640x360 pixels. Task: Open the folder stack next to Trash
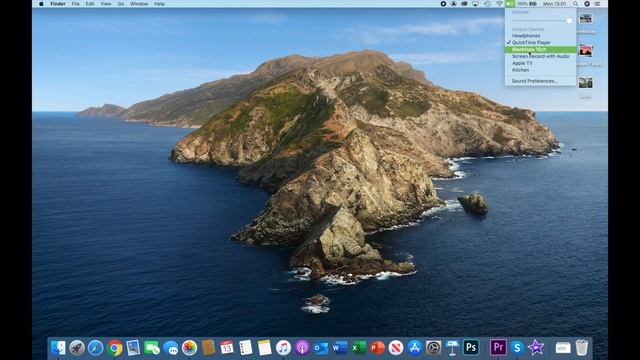pos(563,348)
